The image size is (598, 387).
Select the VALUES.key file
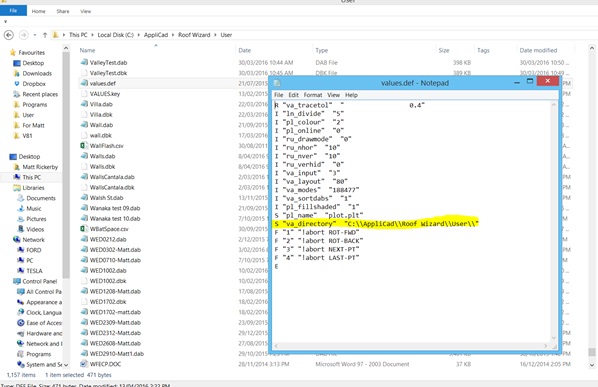click(104, 93)
